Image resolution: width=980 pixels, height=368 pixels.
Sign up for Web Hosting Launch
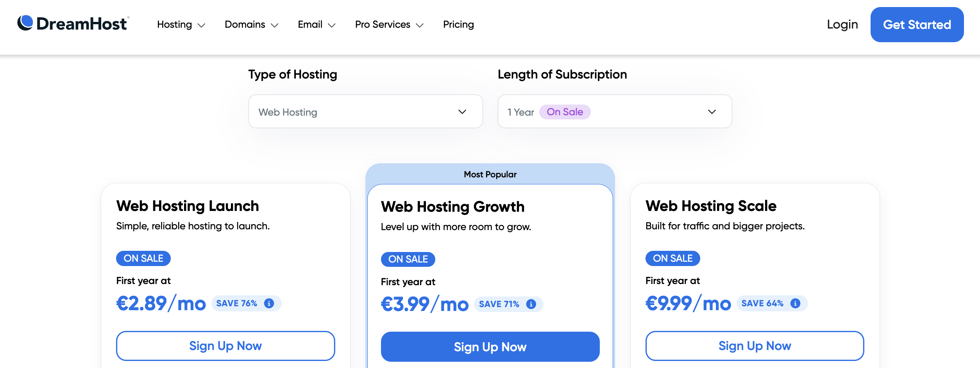[225, 346]
